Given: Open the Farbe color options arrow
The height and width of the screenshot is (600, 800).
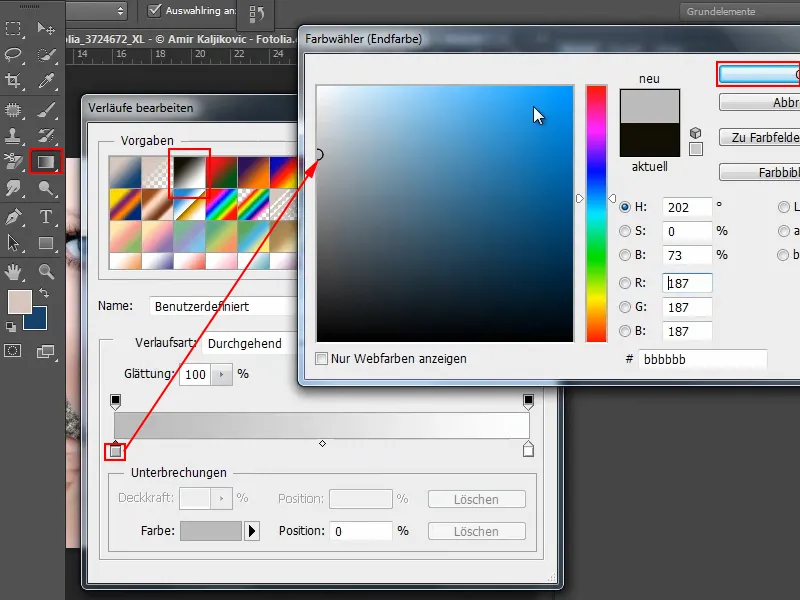Looking at the screenshot, I should [252, 531].
